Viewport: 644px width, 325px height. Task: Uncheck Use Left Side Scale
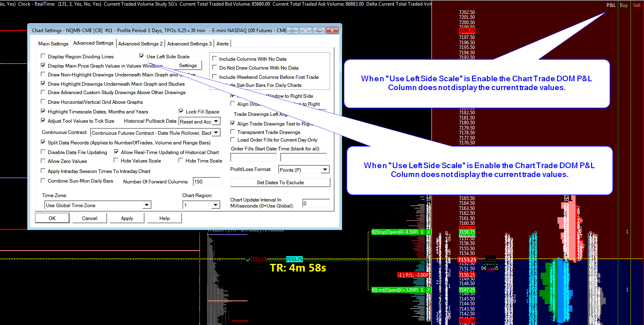click(142, 56)
